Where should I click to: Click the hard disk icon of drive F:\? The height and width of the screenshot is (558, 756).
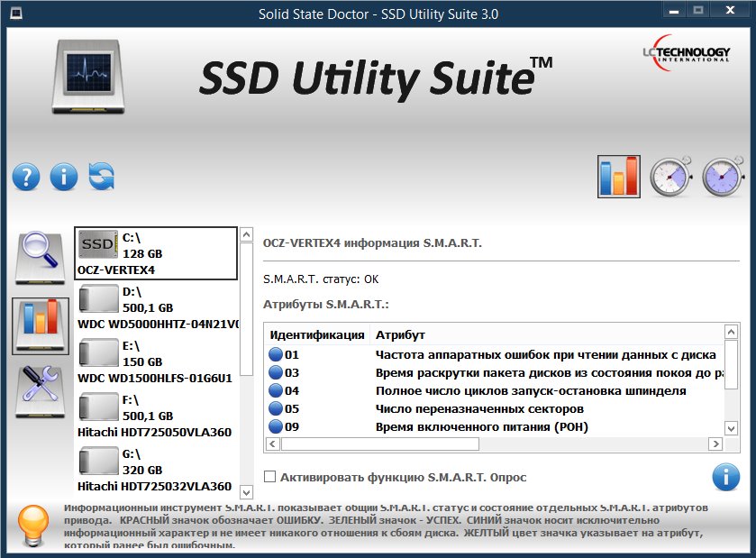pos(98,406)
